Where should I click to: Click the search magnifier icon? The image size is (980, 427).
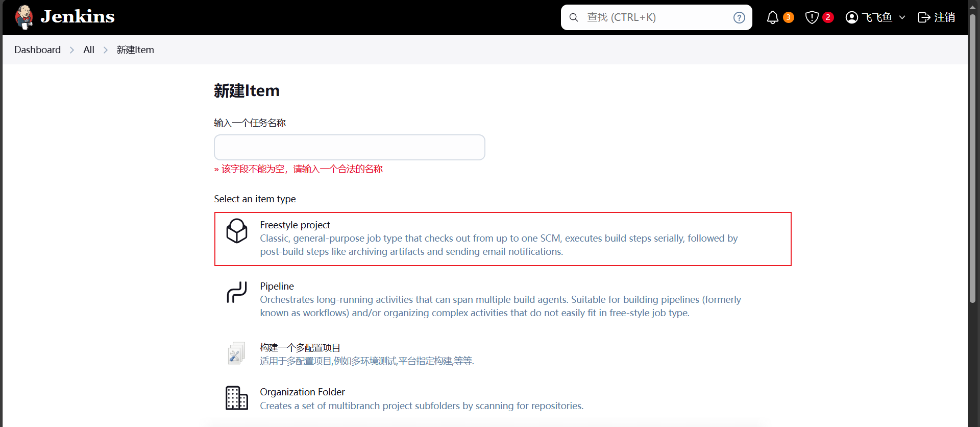574,17
